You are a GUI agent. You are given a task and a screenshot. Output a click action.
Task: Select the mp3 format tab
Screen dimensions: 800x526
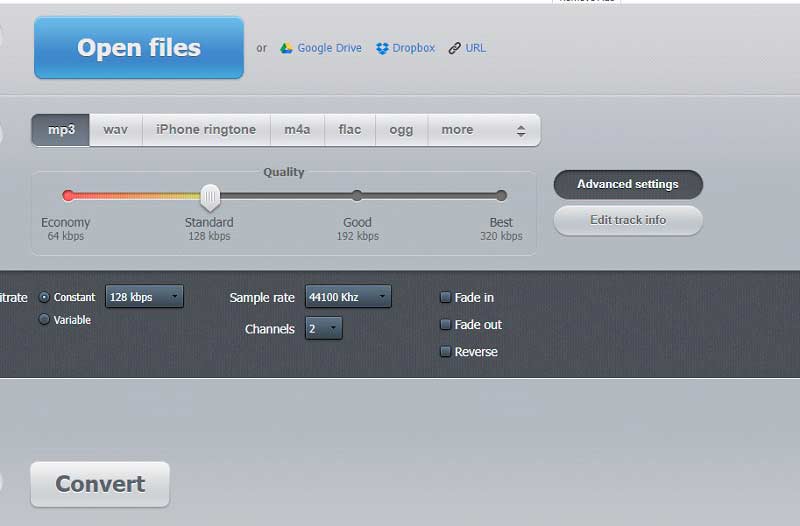point(61,130)
